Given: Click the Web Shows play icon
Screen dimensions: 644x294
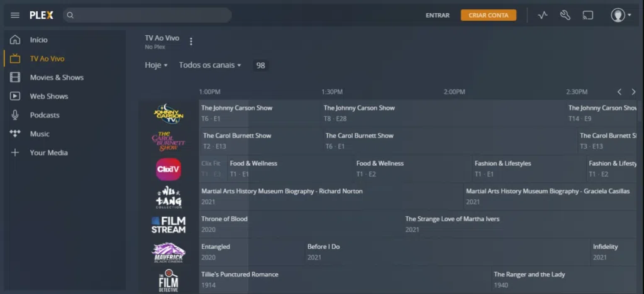Looking at the screenshot, I should point(15,96).
